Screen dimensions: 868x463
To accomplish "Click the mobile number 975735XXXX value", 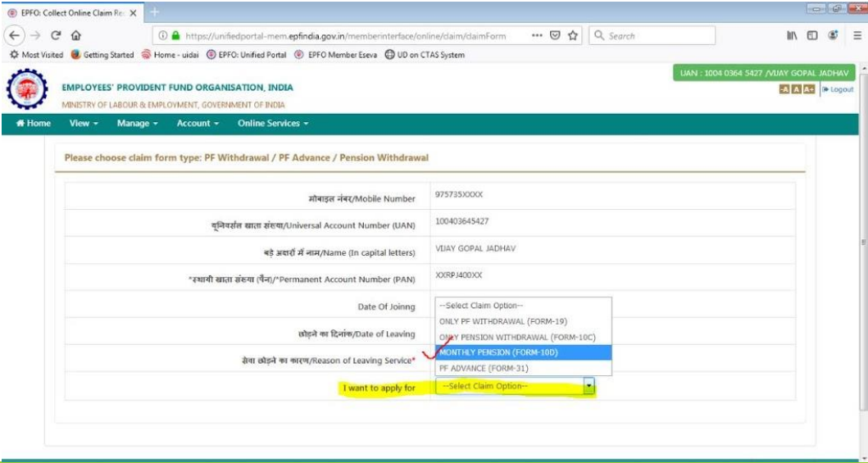I will click(460, 195).
